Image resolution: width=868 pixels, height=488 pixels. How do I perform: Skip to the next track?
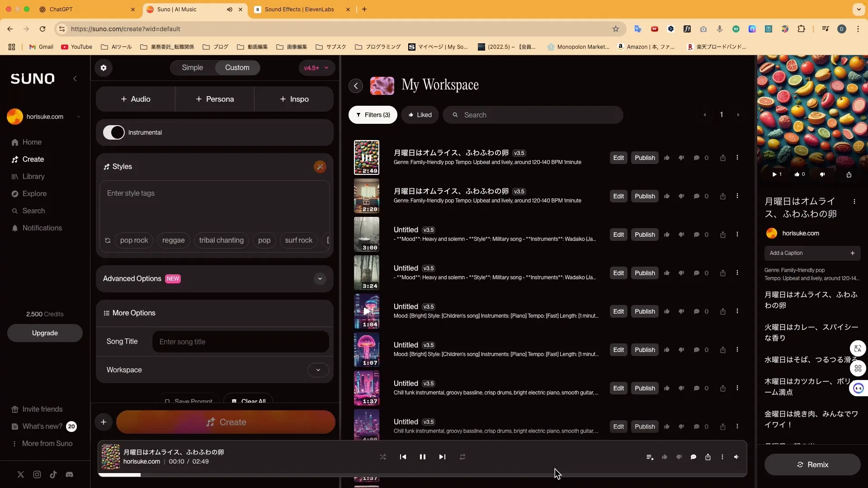point(442,457)
